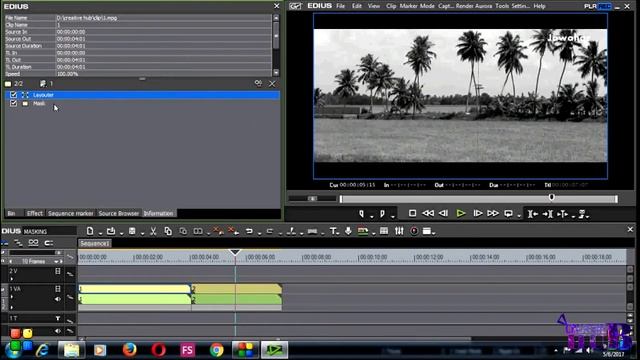This screenshot has height=360, width=640.
Task: Click the Save Project floppy icon
Action: pyautogui.click(x=132, y=231)
